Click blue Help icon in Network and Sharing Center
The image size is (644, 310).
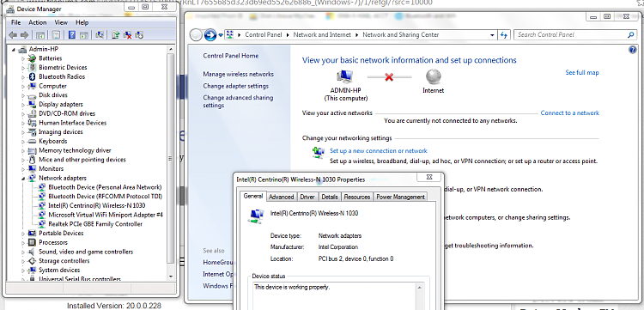click(633, 50)
